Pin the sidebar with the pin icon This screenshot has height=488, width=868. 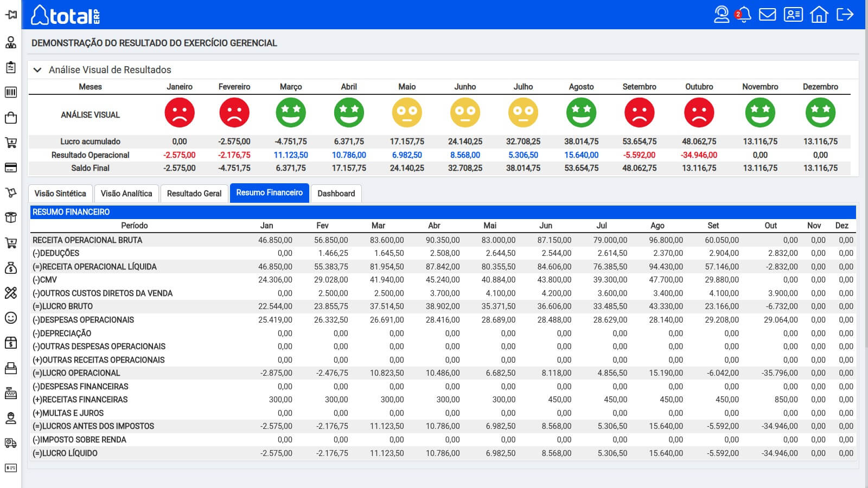click(11, 15)
